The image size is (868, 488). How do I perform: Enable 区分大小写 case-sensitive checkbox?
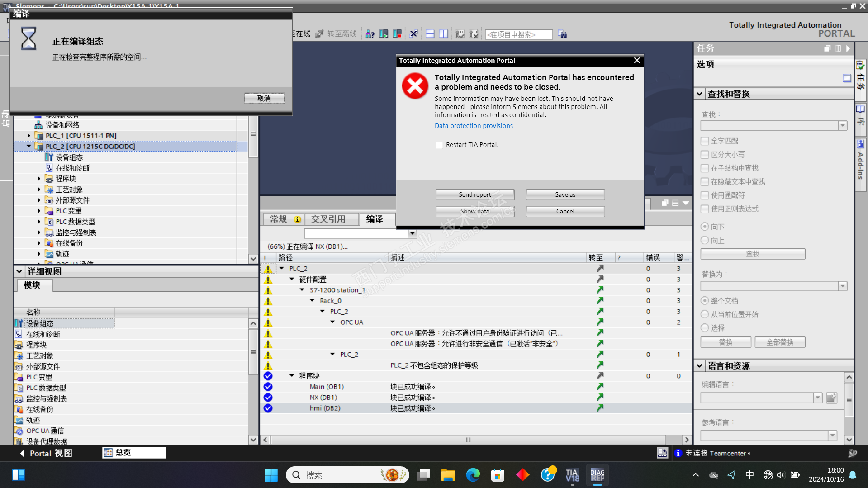coord(705,155)
